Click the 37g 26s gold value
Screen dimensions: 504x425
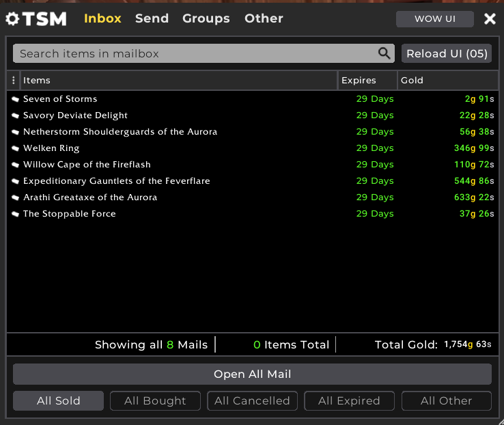point(477,214)
